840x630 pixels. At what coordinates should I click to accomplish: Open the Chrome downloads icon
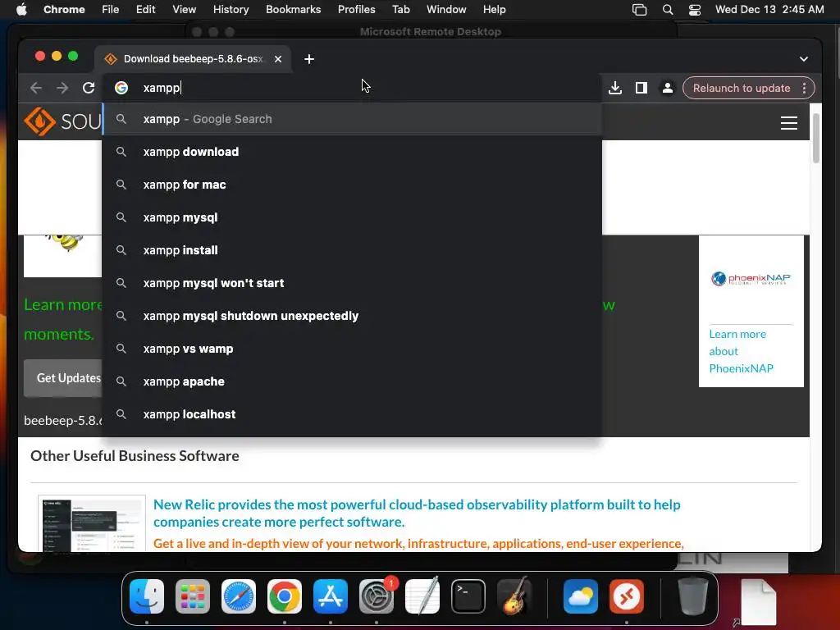pos(615,88)
